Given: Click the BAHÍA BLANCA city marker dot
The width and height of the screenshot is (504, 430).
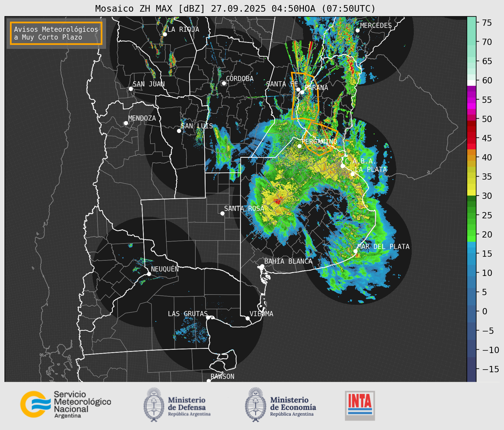Looking at the screenshot, I should pyautogui.click(x=262, y=266).
